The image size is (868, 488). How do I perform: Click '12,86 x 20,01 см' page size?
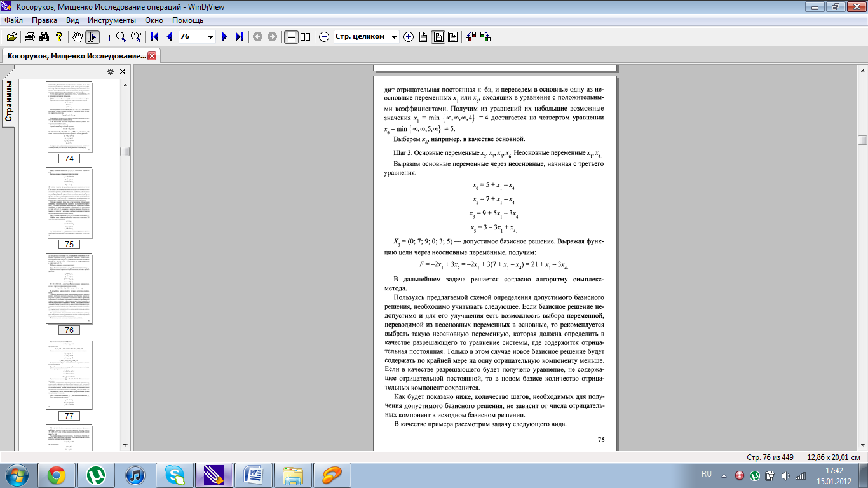833,457
